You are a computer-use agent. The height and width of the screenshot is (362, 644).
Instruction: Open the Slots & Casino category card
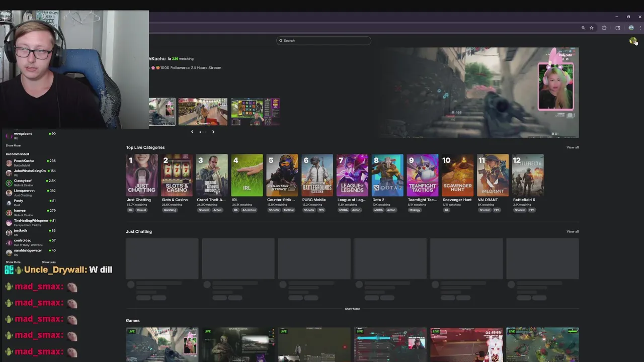coord(177,175)
